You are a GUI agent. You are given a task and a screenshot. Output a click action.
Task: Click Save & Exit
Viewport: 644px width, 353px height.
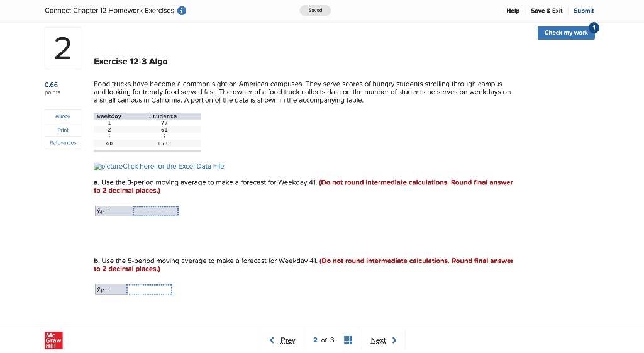tap(547, 11)
